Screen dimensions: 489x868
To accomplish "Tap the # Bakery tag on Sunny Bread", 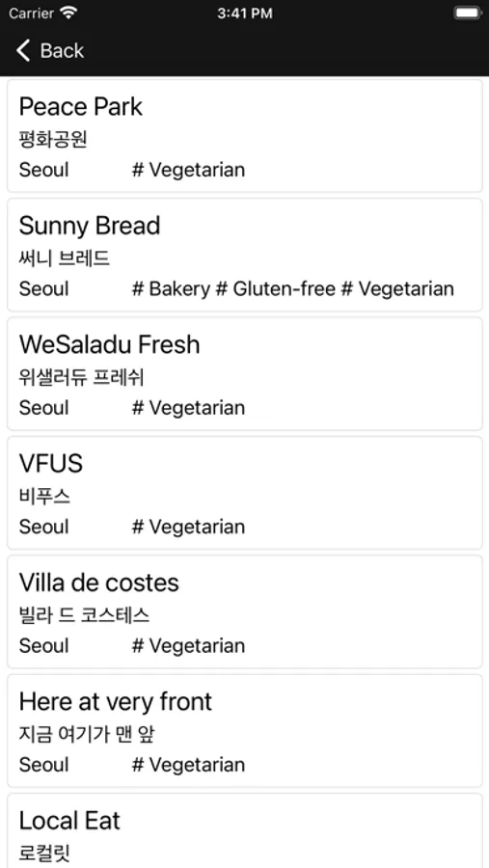I will [x=171, y=289].
